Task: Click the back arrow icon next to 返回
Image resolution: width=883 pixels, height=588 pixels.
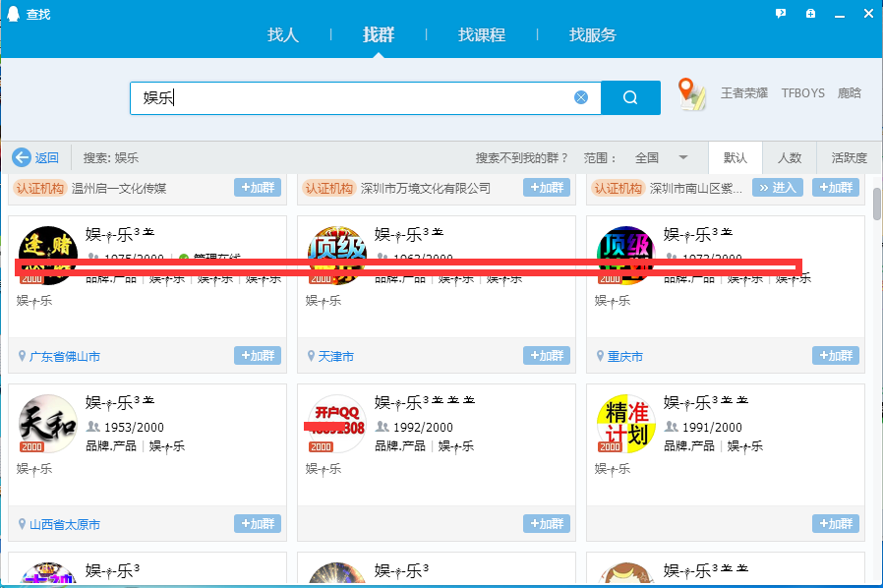Action: pos(22,157)
